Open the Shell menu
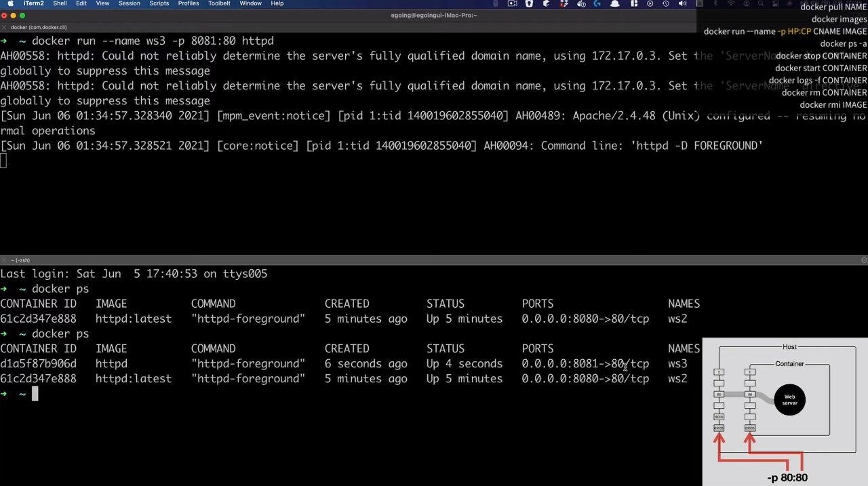This screenshot has height=486, width=868. 60,3
